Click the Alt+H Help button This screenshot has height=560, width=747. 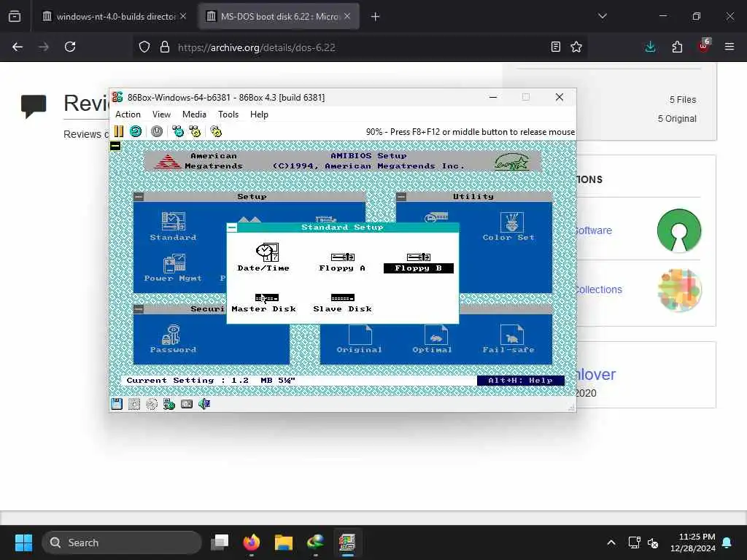pos(520,381)
